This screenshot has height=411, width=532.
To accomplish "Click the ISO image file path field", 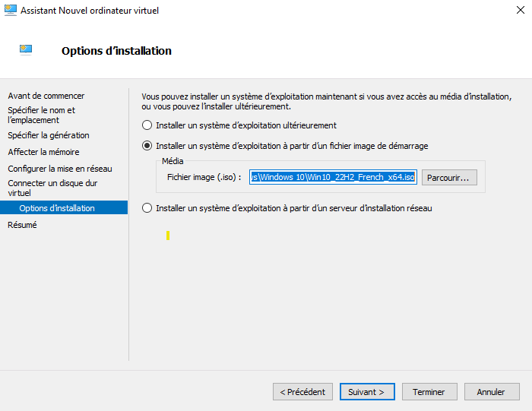I will (333, 177).
